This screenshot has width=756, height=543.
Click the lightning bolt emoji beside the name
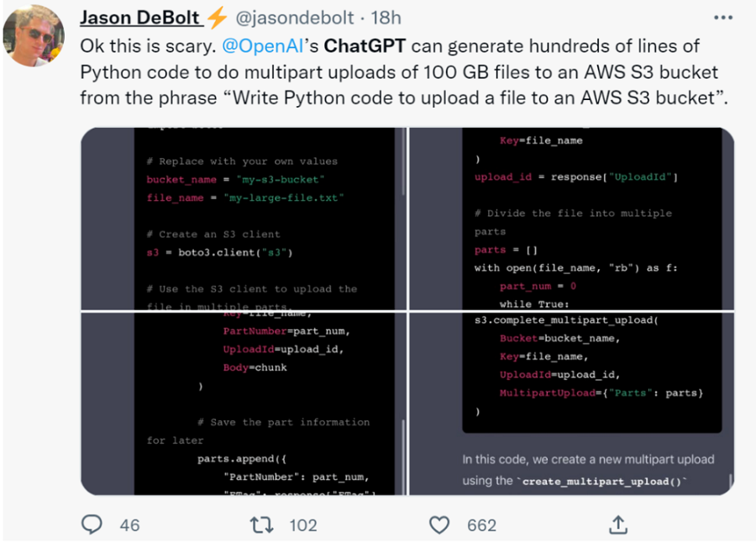[217, 18]
